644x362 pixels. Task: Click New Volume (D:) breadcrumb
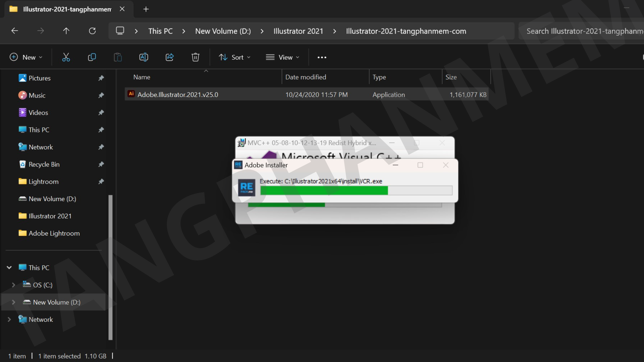point(223,31)
